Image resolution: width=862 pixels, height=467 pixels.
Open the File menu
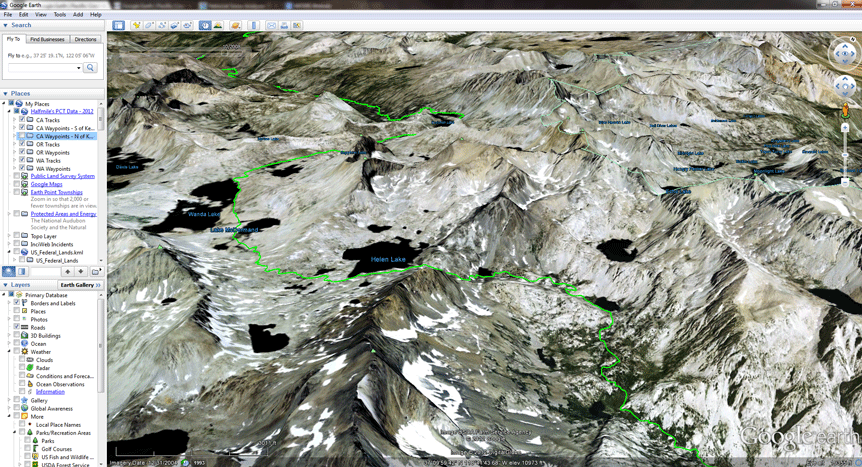click(8, 15)
